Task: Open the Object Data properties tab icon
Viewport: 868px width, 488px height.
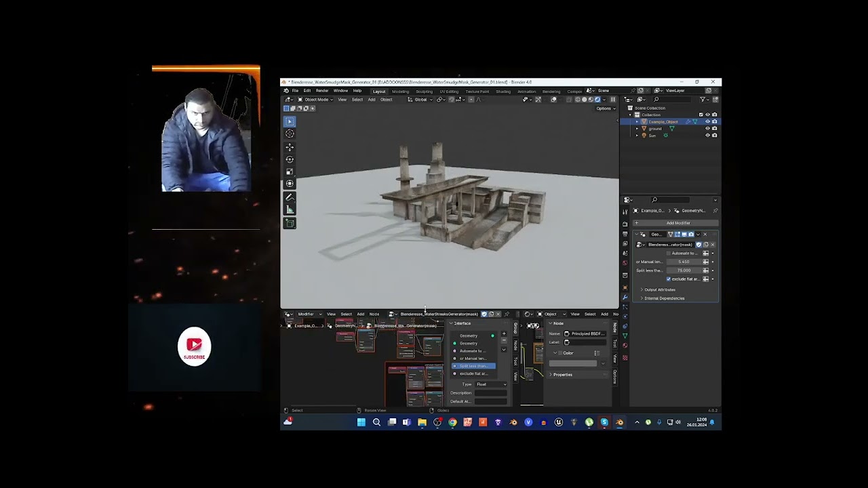Action: pos(625,335)
